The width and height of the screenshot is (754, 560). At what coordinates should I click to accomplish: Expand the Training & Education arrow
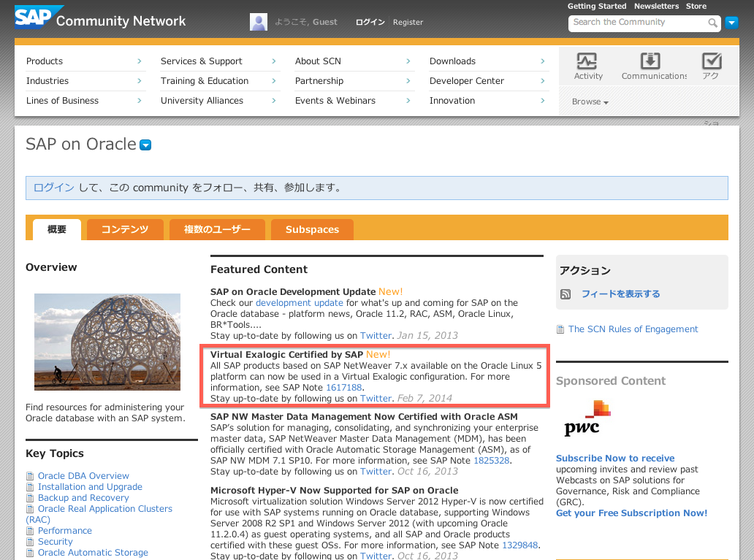click(x=273, y=81)
